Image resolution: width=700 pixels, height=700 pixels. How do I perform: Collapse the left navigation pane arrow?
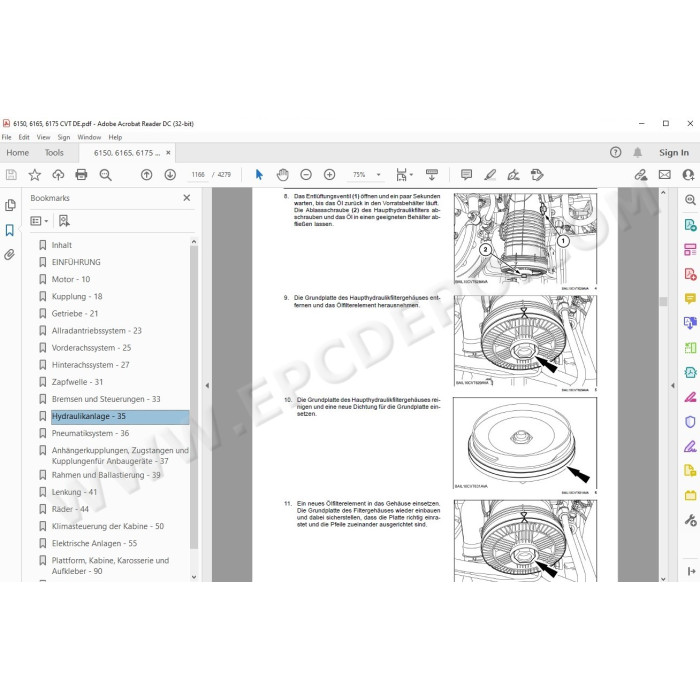[x=207, y=385]
